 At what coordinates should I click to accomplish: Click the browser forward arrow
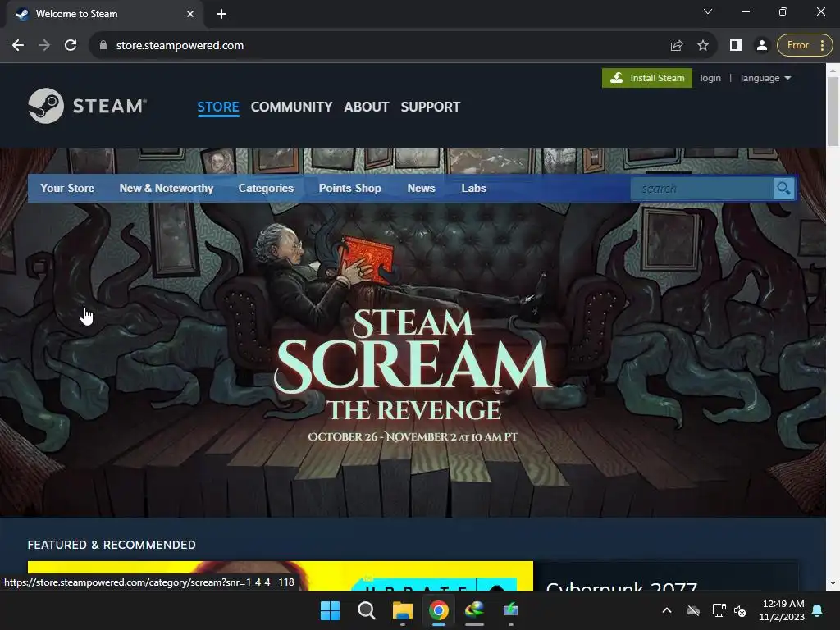pos(44,46)
